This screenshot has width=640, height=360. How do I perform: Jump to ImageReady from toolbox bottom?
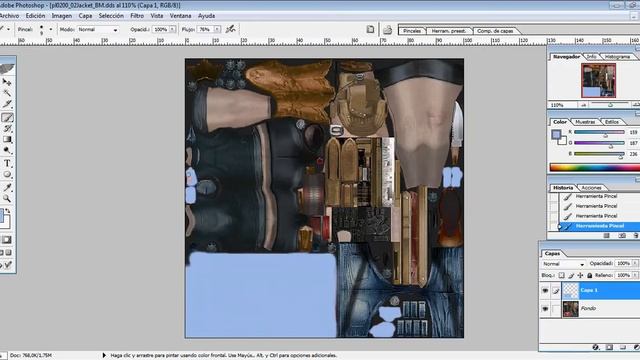(7, 265)
